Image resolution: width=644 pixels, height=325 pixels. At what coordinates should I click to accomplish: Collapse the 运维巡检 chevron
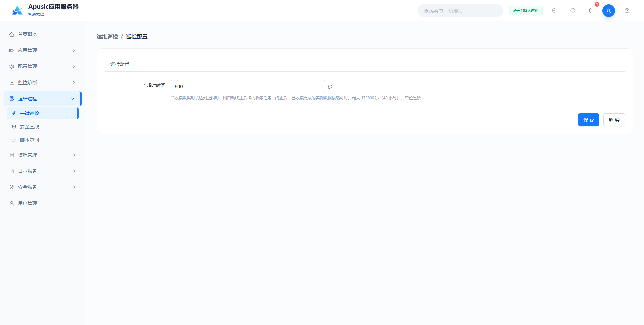(73, 99)
